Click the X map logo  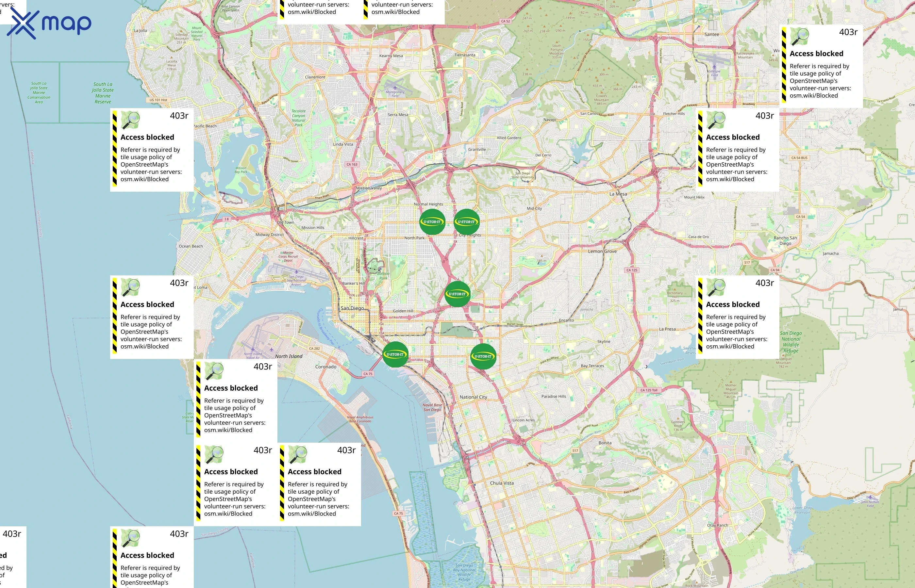(x=49, y=23)
